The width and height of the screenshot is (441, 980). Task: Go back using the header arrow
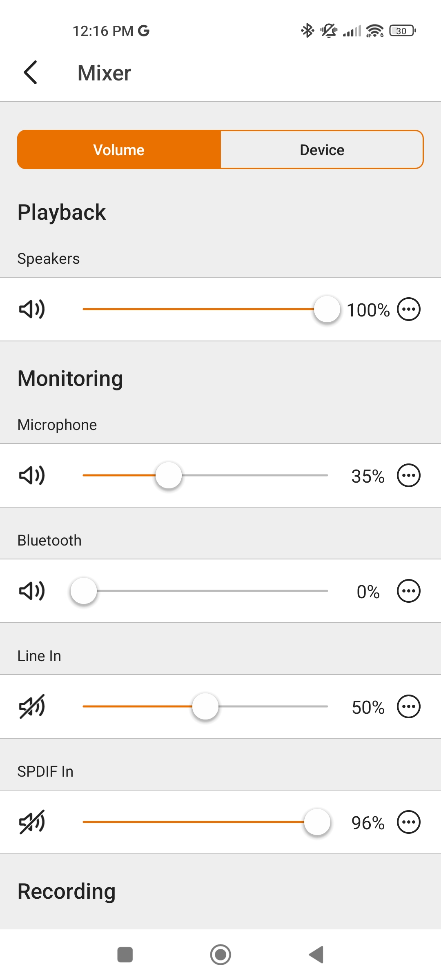pos(31,73)
